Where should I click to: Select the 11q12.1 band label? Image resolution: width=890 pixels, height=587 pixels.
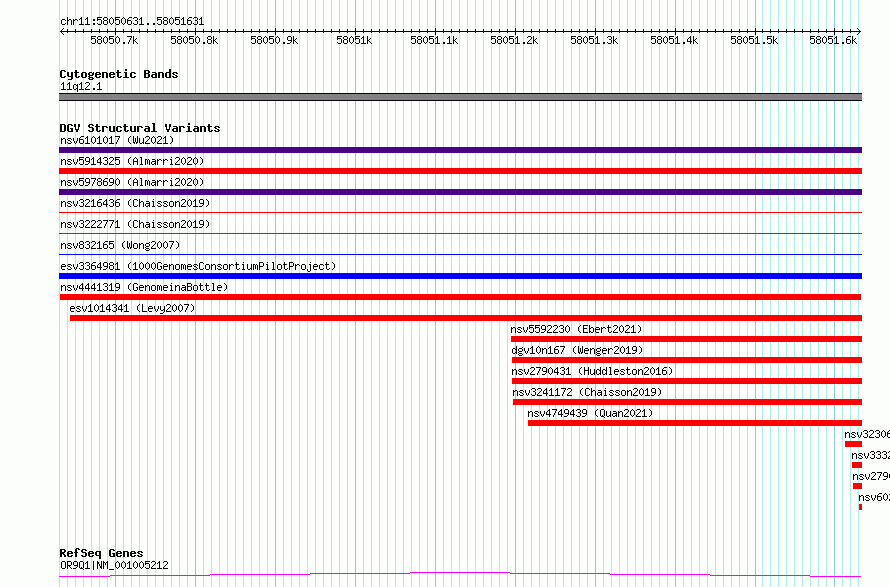[81, 86]
